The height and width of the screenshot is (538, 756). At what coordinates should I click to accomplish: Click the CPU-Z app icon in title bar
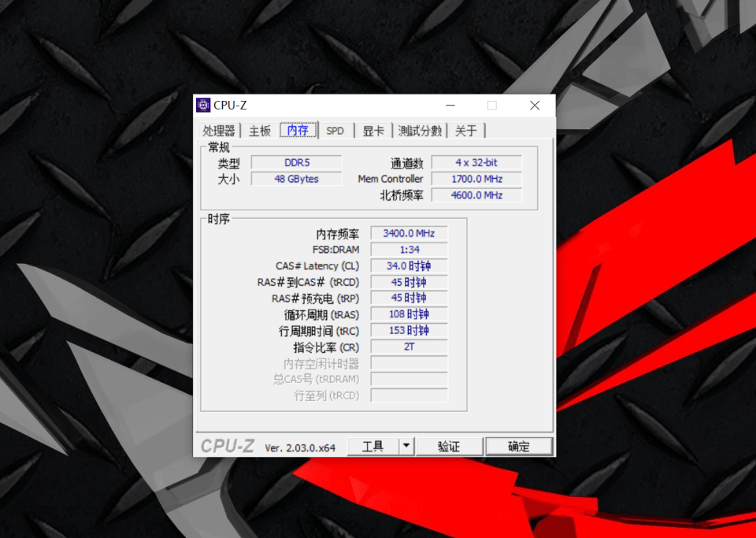tap(203, 105)
